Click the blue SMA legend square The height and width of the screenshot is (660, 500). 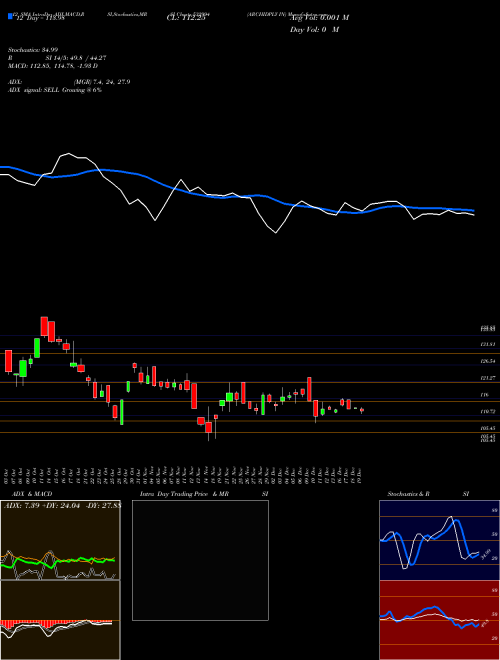coord(10,16)
